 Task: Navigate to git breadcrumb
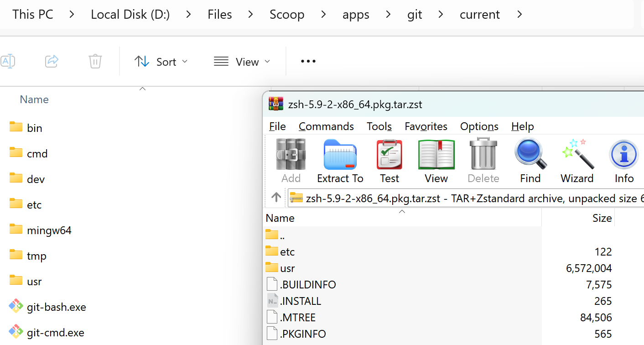coord(415,15)
